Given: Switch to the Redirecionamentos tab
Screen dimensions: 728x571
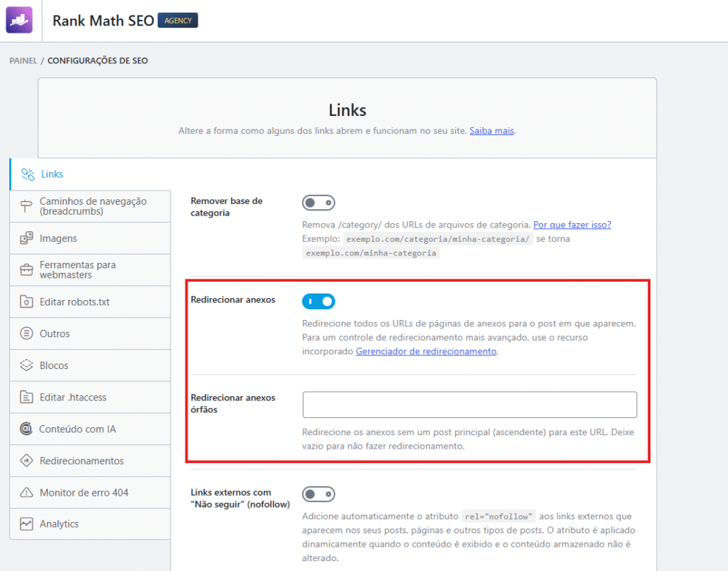Looking at the screenshot, I should [x=81, y=461].
